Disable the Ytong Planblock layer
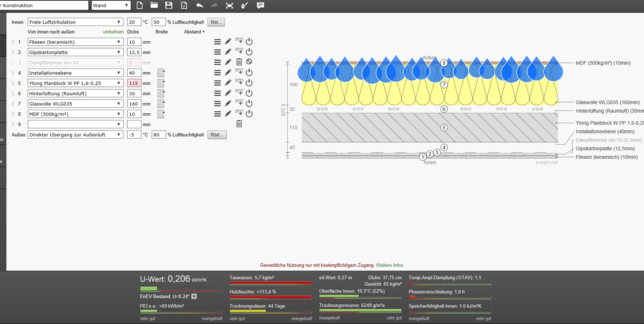Viewport: 644px width, 324px height. click(x=249, y=83)
